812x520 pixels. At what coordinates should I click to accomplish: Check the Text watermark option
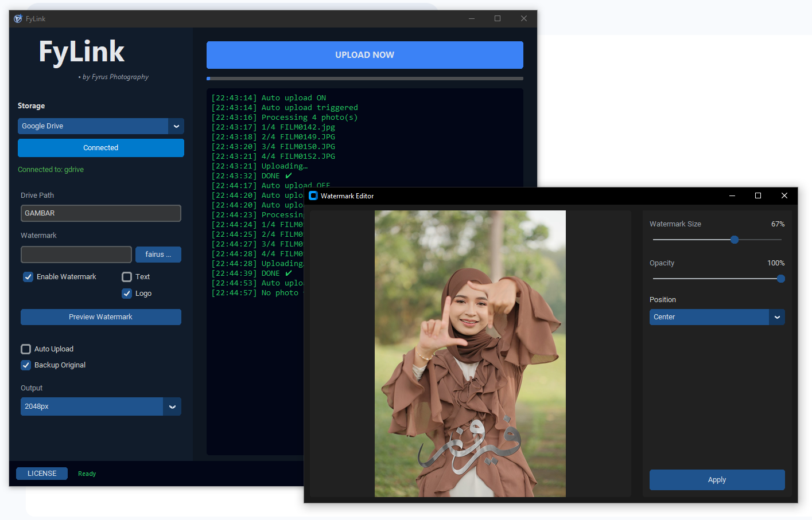(x=127, y=277)
